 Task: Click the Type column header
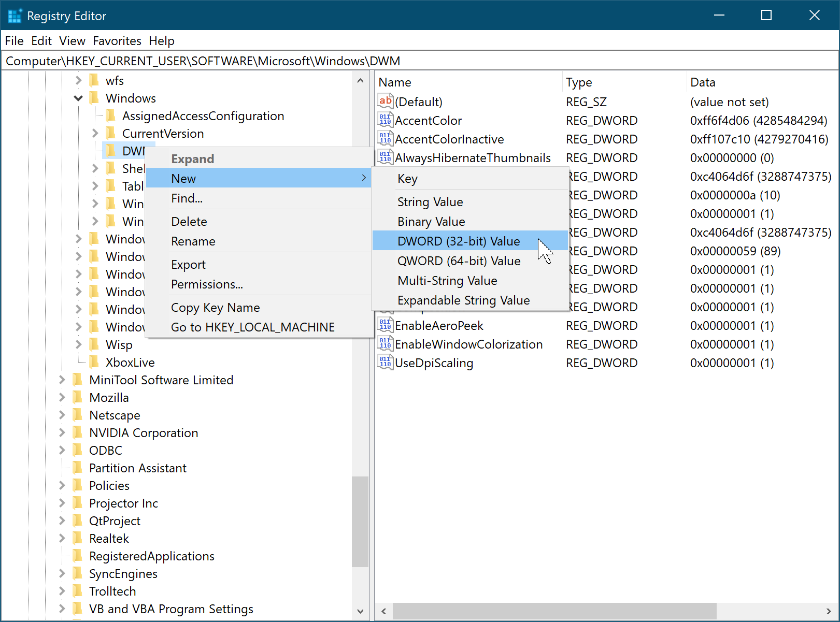point(624,82)
